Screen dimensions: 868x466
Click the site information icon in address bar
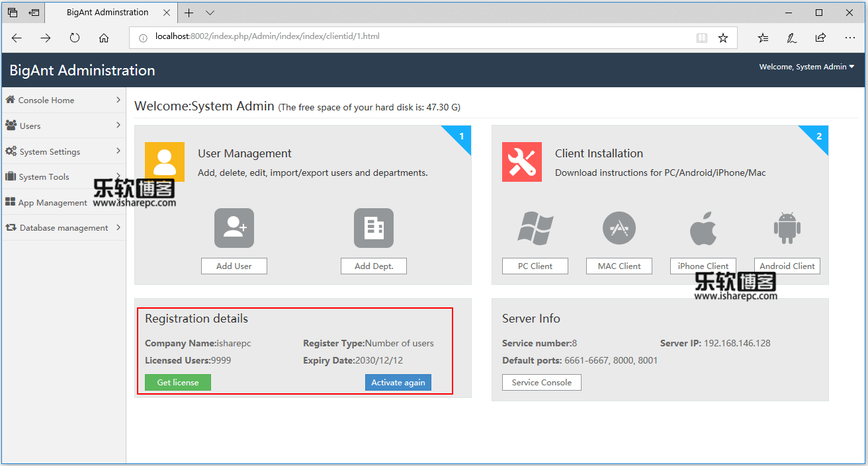(143, 38)
